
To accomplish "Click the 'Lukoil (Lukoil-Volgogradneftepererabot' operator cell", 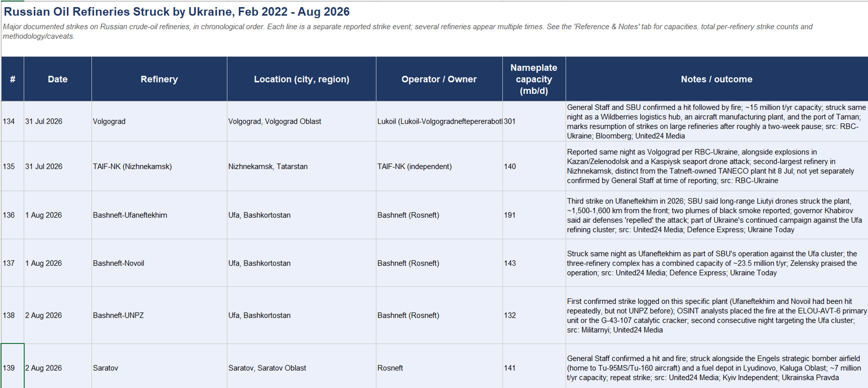I will [x=439, y=121].
